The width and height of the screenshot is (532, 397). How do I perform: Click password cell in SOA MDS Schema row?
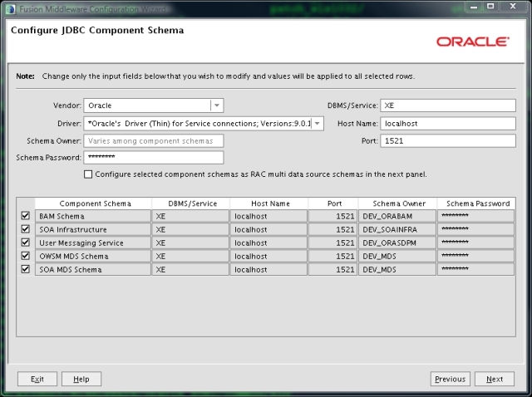[476, 270]
